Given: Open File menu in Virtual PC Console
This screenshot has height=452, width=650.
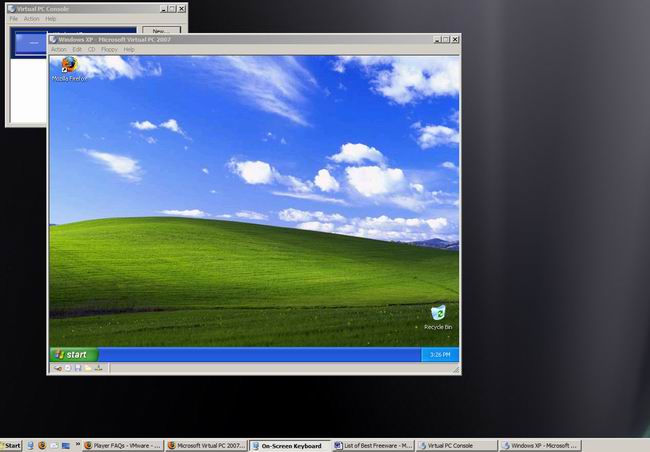Looking at the screenshot, I should pos(14,19).
